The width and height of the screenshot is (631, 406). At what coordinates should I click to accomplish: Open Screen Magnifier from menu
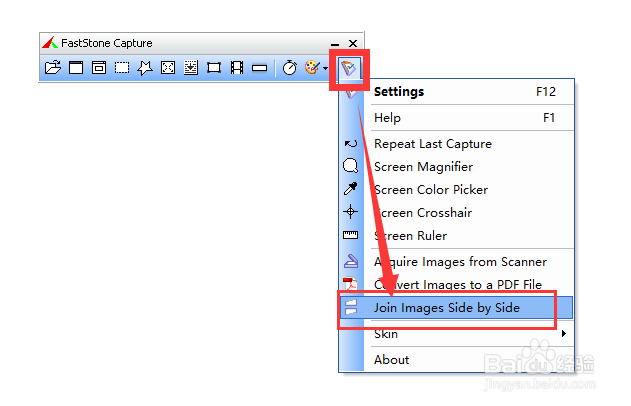coord(424,166)
